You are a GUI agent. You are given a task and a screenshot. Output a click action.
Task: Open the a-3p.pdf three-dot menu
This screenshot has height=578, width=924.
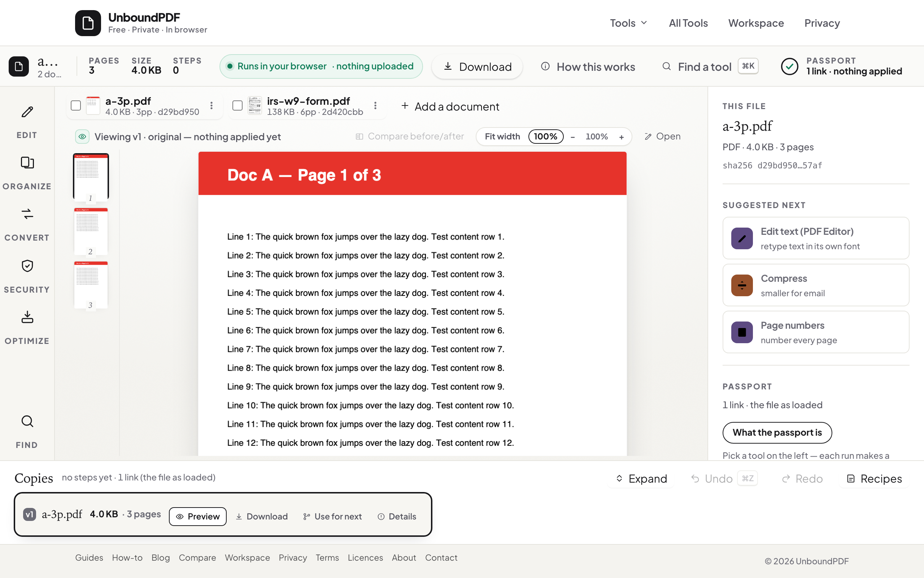[x=212, y=105]
